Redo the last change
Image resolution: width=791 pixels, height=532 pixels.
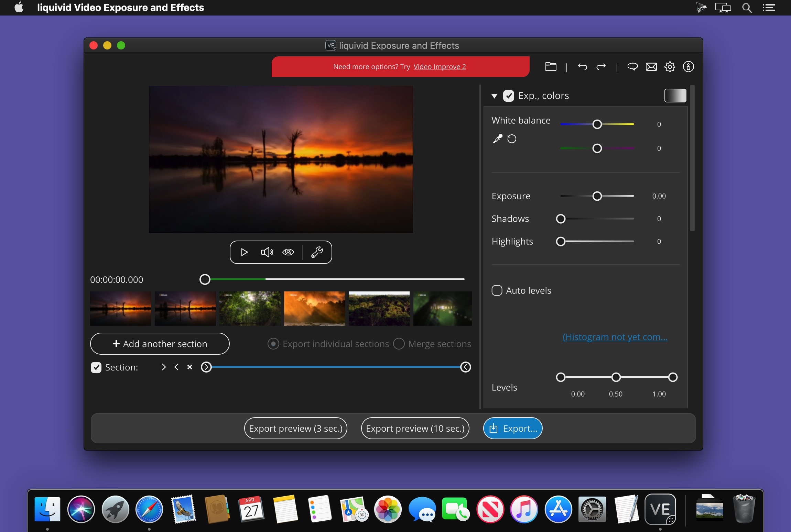601,67
